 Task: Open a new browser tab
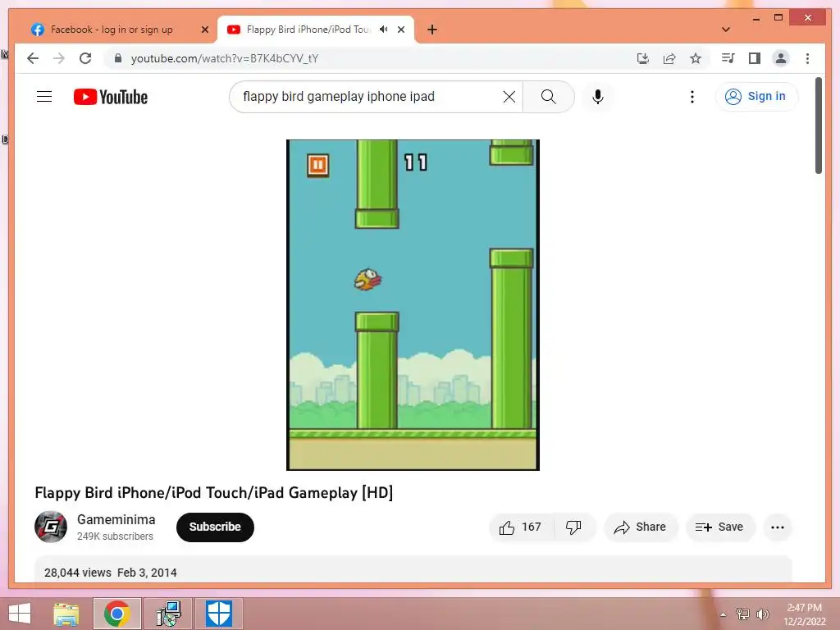click(x=432, y=30)
